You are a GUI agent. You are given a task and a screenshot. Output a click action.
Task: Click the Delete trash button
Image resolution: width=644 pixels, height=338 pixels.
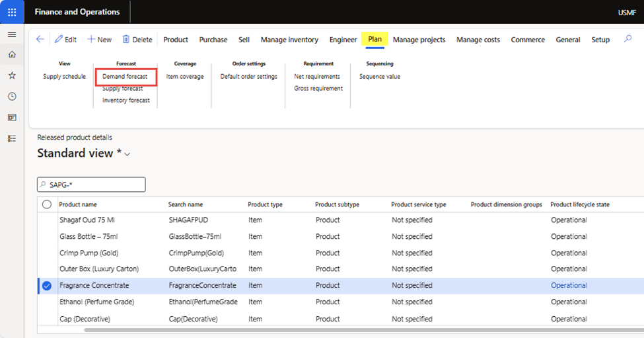(x=137, y=40)
